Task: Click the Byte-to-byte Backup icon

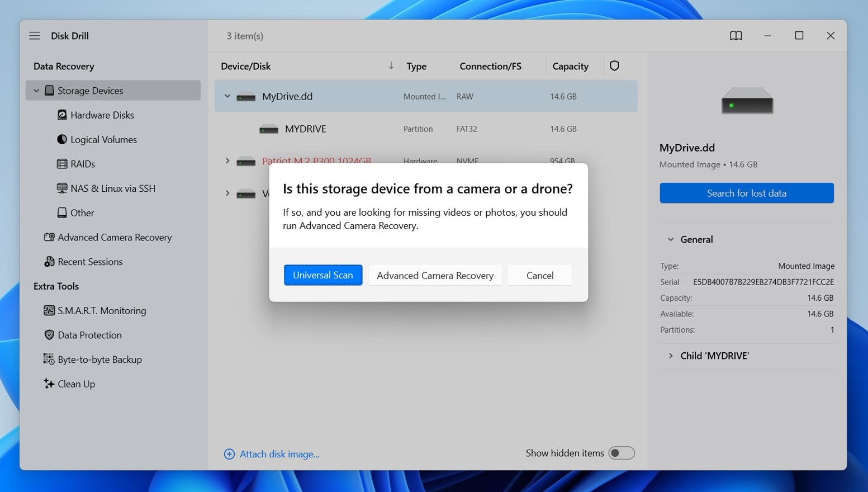Action: pos(49,359)
